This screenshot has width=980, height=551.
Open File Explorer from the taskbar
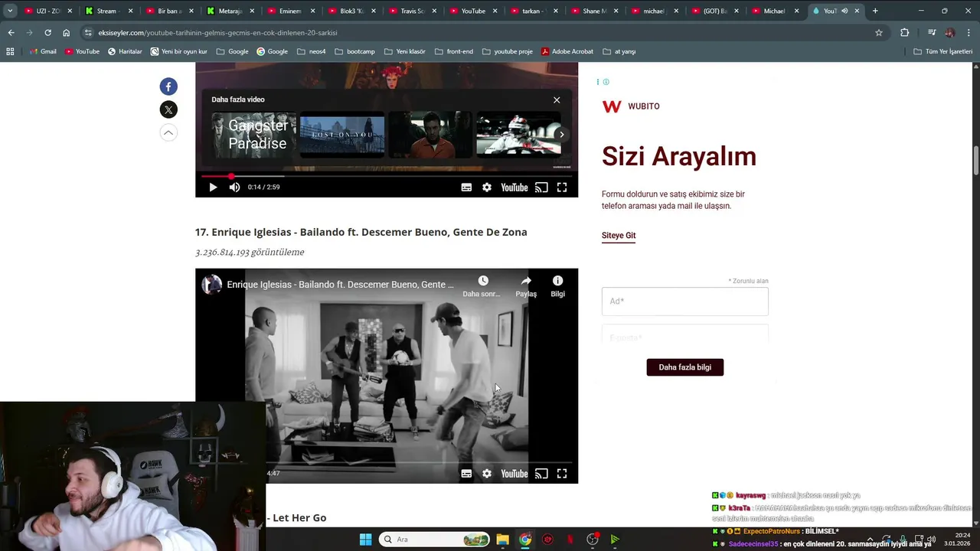click(502, 540)
